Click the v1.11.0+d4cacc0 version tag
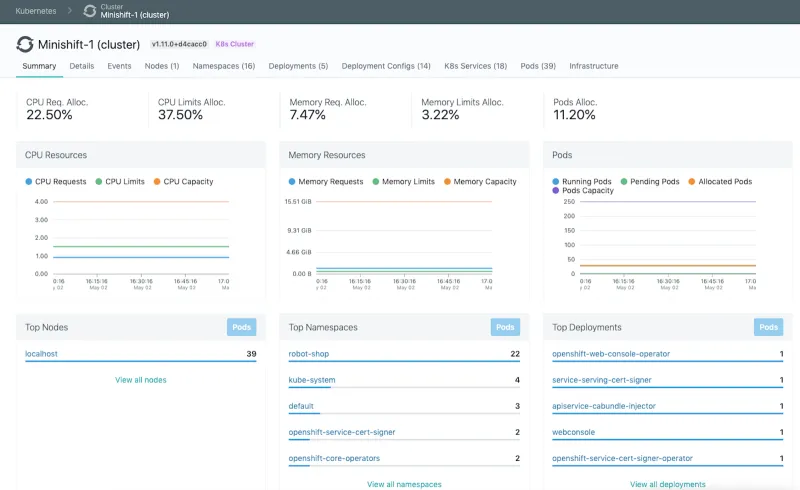800x490 pixels. 179,45
